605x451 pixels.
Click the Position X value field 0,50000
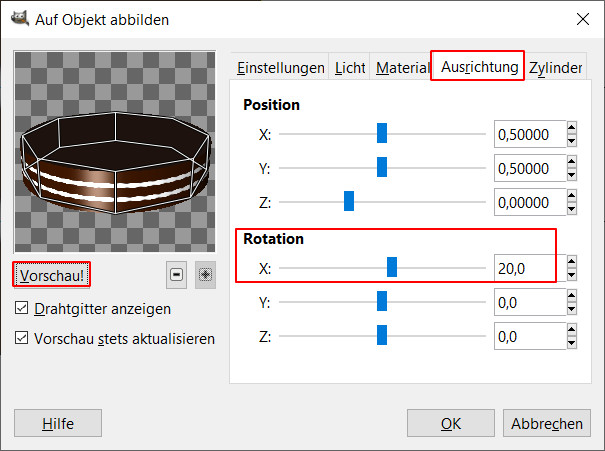coord(530,134)
